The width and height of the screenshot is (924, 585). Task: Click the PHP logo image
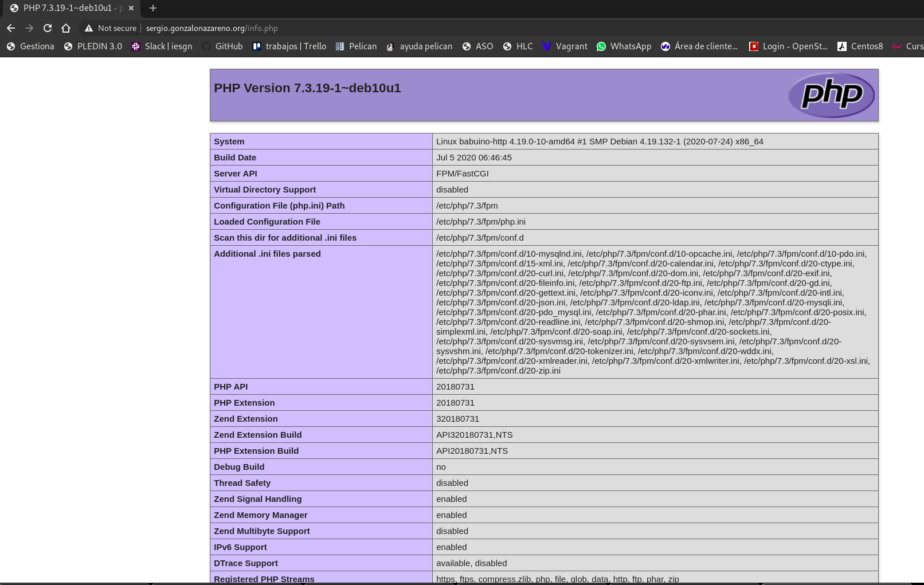(x=831, y=95)
